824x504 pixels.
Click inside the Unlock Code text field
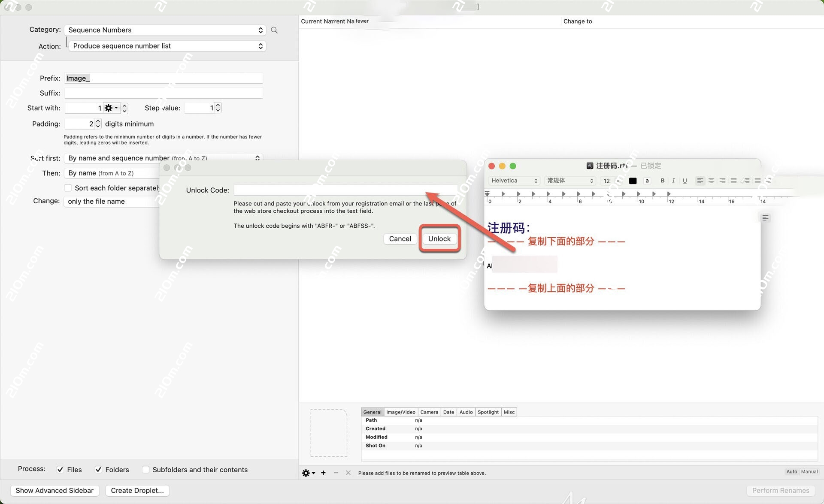coord(345,190)
